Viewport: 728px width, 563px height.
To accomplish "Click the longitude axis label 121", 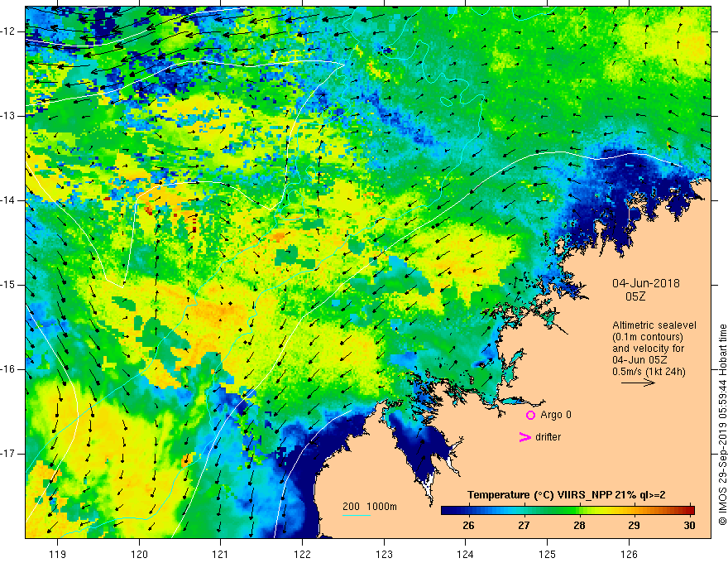I will tap(221, 554).
